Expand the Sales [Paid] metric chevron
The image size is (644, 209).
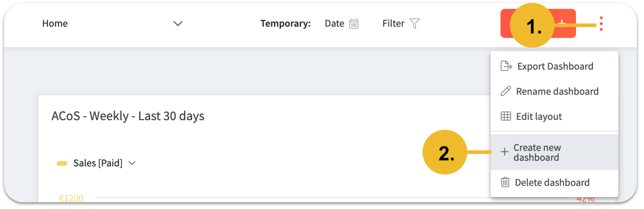point(132,163)
